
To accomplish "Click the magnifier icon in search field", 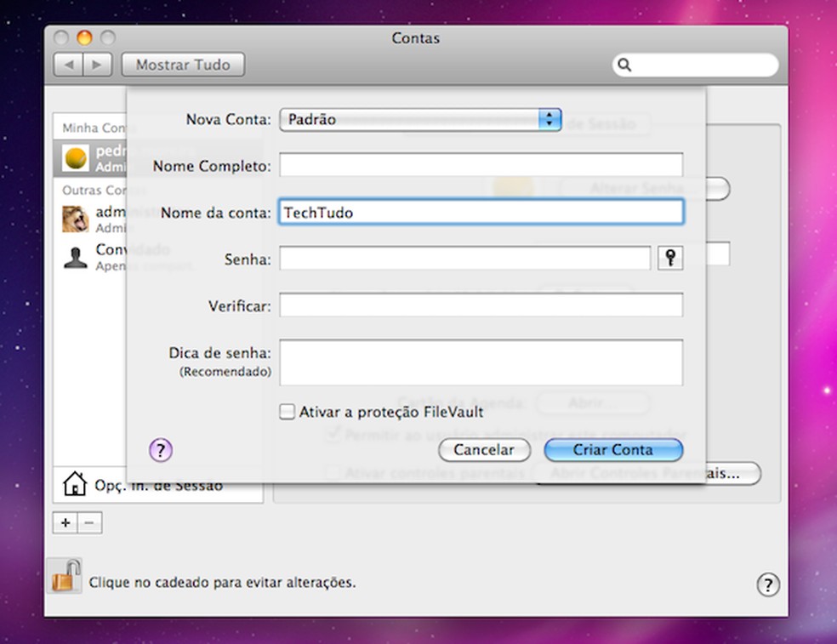I will click(624, 66).
